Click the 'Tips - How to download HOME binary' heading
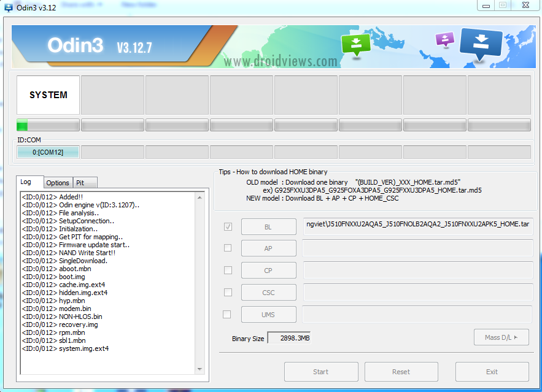The image size is (542, 392). (273, 172)
